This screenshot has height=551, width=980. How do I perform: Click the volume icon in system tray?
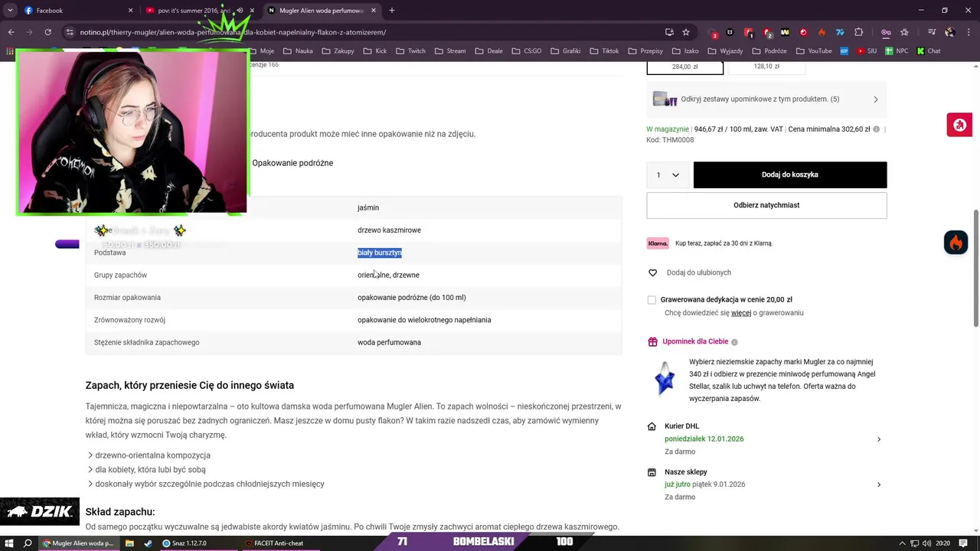tap(927, 543)
